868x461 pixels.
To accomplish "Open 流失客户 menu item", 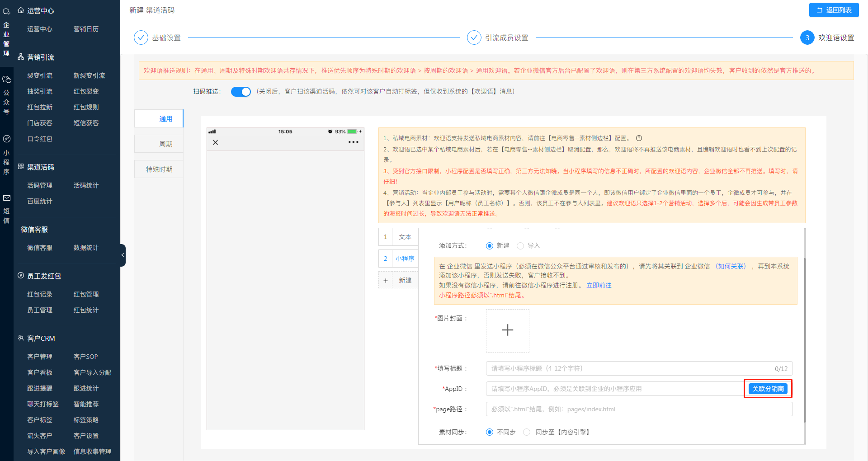I will tap(40, 436).
